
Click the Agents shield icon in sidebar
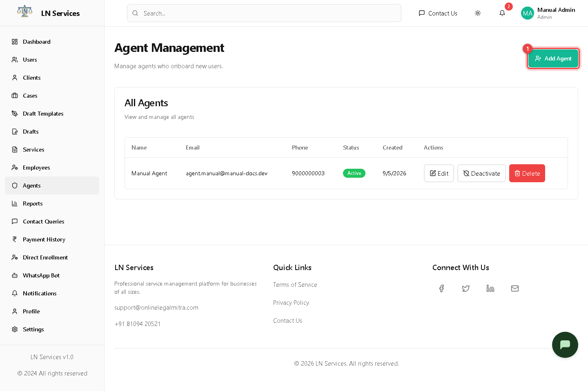[15, 185]
